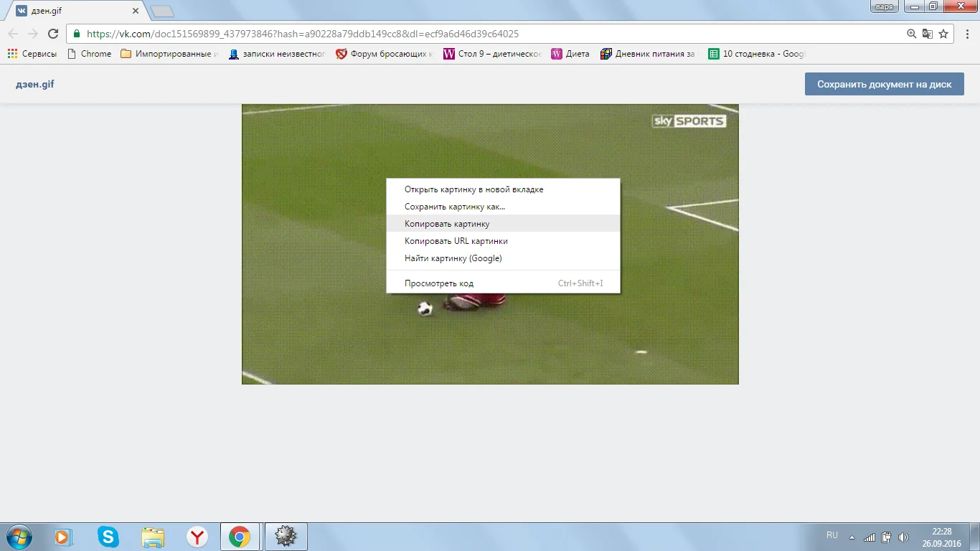Click the browser forward arrow

pos(33,34)
